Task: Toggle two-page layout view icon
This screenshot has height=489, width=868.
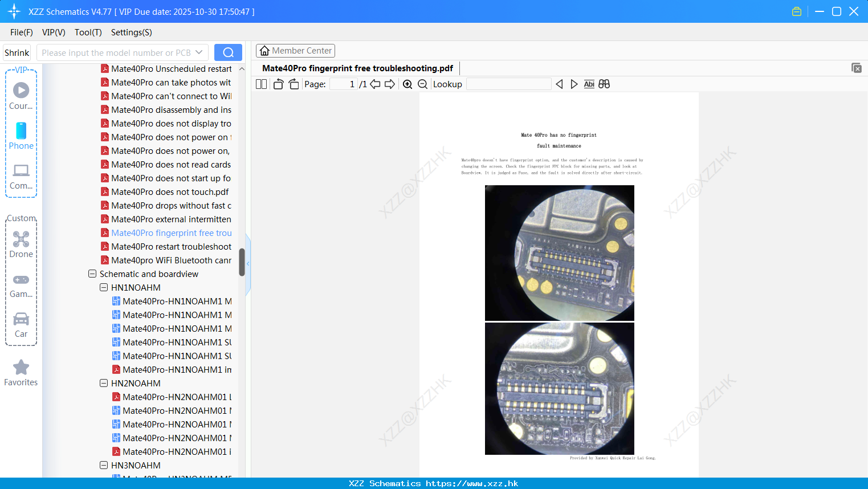Action: pos(261,84)
